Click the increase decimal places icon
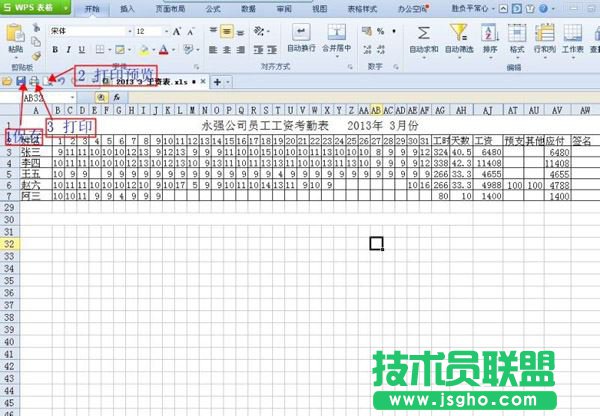The width and height of the screenshot is (600, 416). point(367,49)
